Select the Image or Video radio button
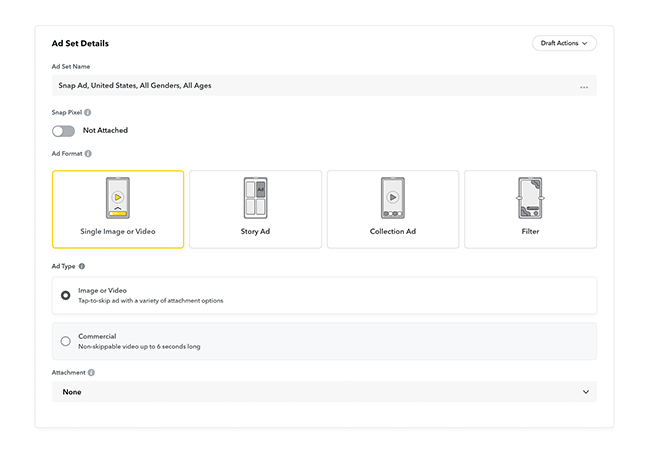 tap(65, 295)
